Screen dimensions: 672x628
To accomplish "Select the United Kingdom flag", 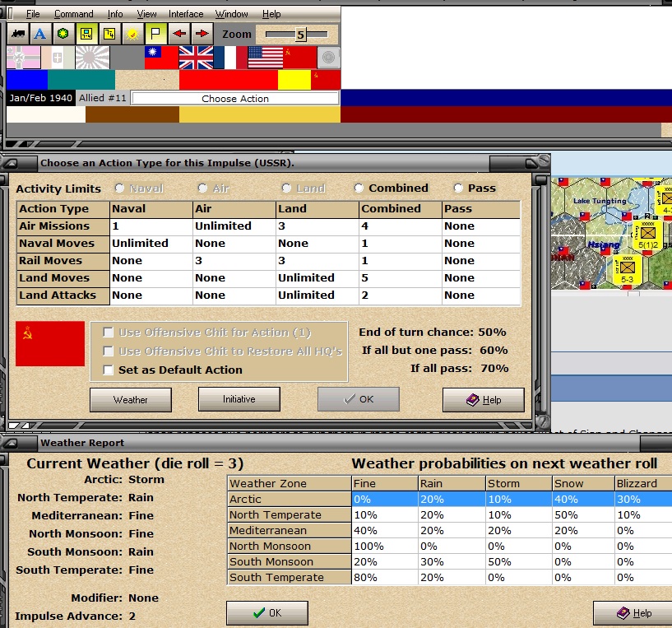I will tap(196, 58).
